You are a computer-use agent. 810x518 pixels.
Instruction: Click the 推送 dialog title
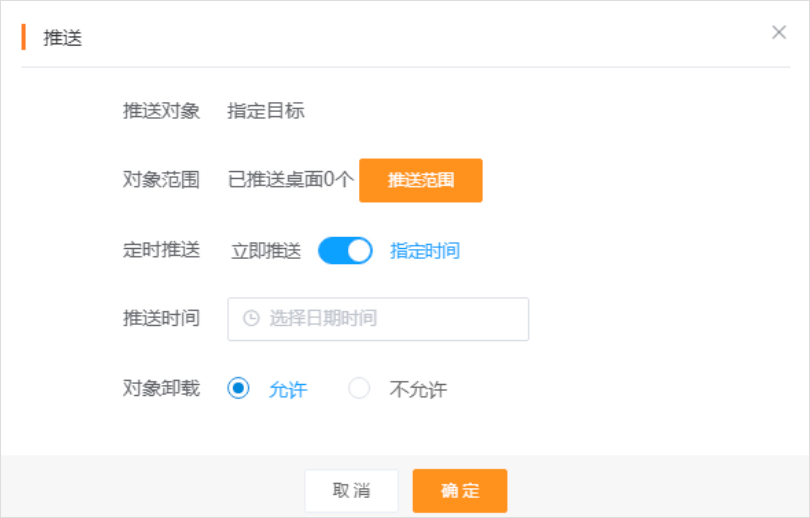click(62, 39)
